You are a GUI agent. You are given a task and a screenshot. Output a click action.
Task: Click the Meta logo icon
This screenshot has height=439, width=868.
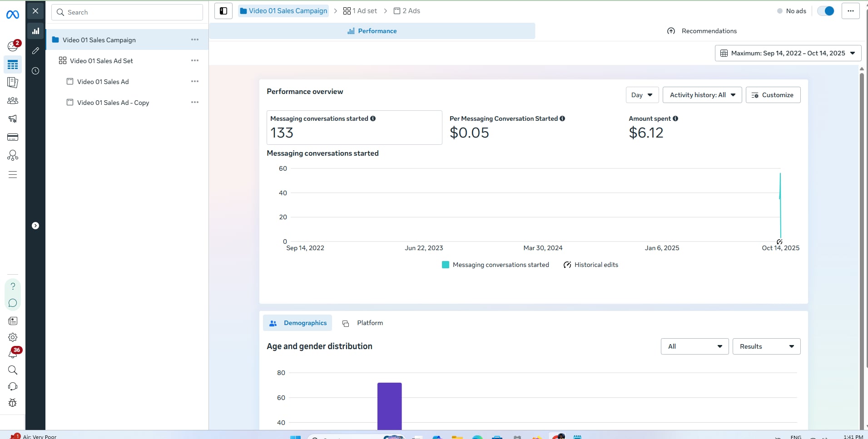click(13, 15)
